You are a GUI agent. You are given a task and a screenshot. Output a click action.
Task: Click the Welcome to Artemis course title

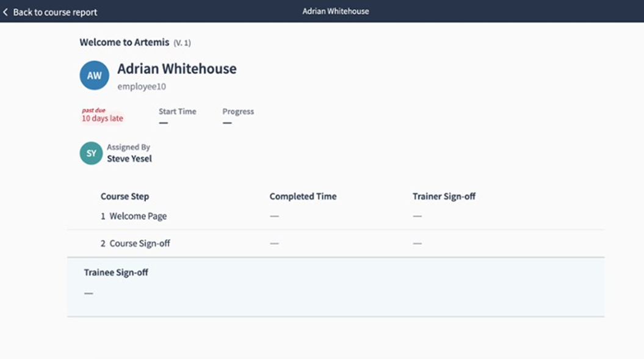coord(125,43)
